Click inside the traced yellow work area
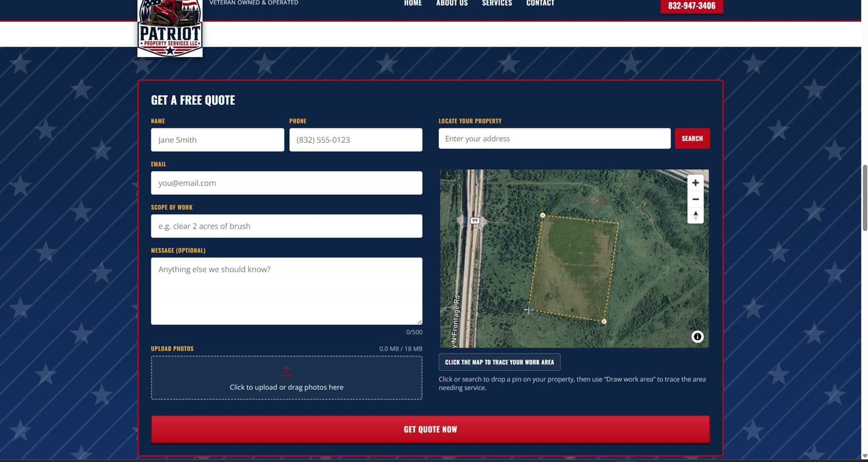Viewport: 868px width, 462px height. 573,268
